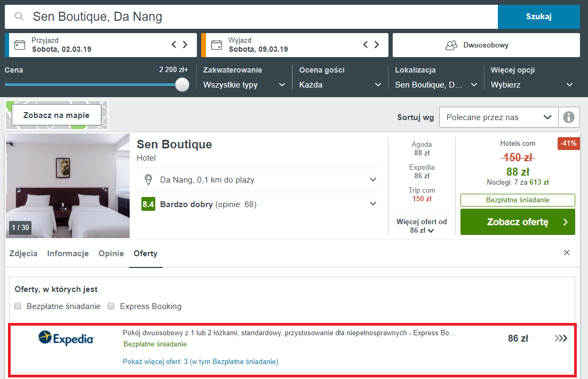Screen dimensions: 588x379
Task: Click the search magnifier icon
Action: click(19, 17)
